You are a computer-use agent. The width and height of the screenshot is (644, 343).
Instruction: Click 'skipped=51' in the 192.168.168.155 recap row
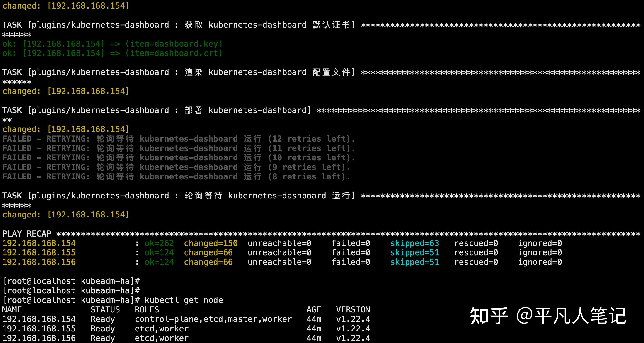click(415, 253)
